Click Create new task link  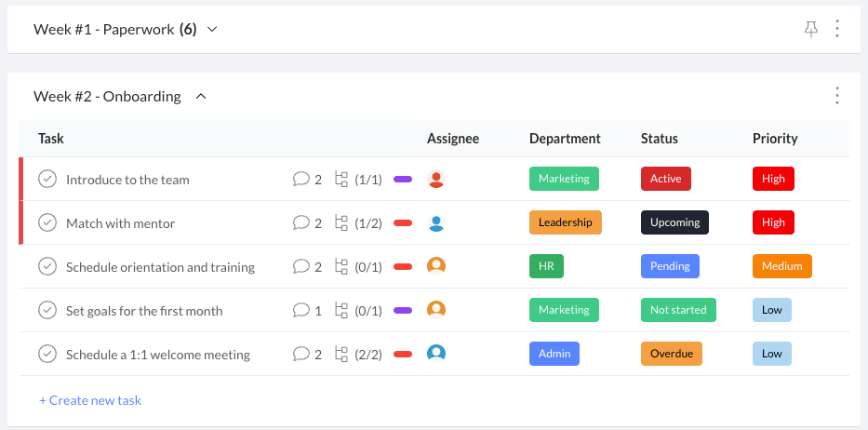(x=90, y=400)
